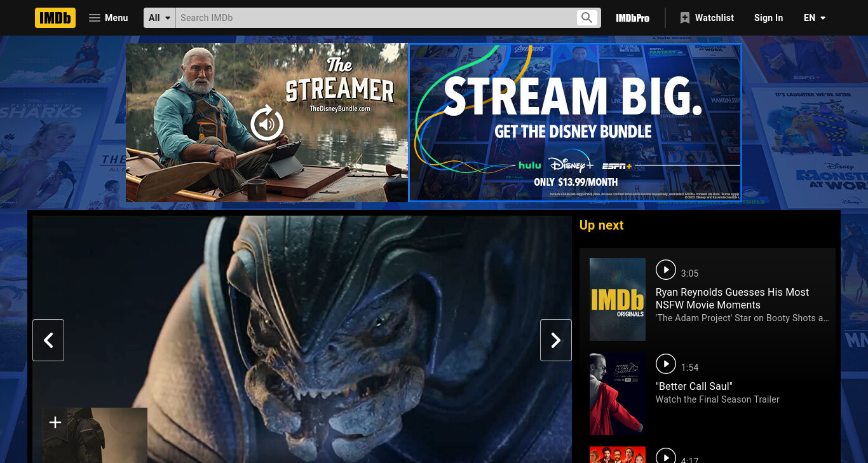
Task: Play the third Up next video
Action: pyautogui.click(x=665, y=457)
